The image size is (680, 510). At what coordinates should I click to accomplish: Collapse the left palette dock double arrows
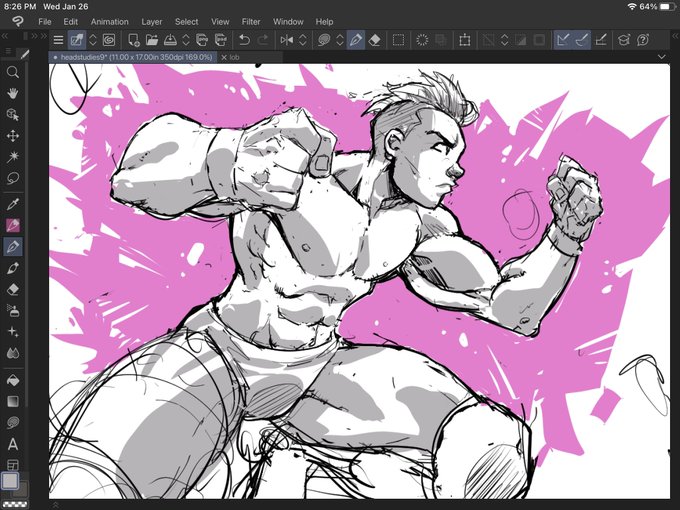pyautogui.click(x=5, y=36)
